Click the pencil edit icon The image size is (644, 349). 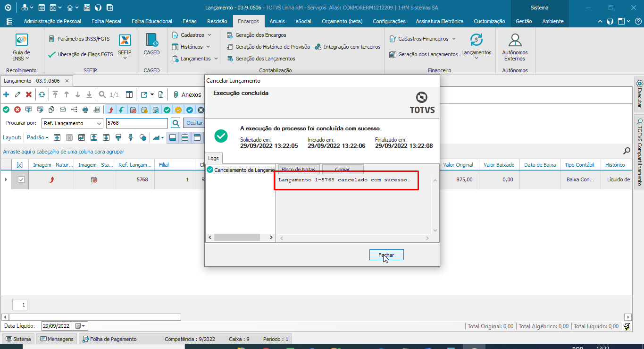[x=17, y=94]
